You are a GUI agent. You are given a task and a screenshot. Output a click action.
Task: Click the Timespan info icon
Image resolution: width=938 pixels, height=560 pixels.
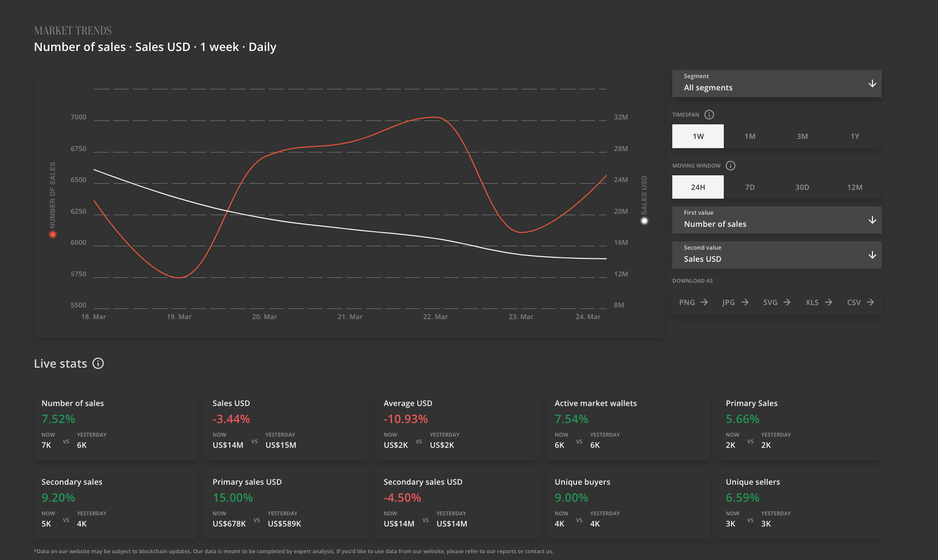(709, 115)
